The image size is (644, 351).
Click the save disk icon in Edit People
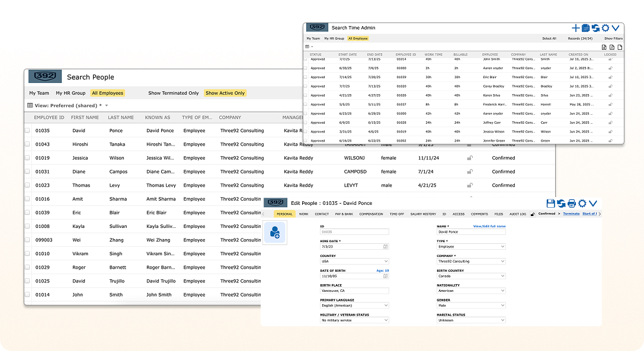551,203
